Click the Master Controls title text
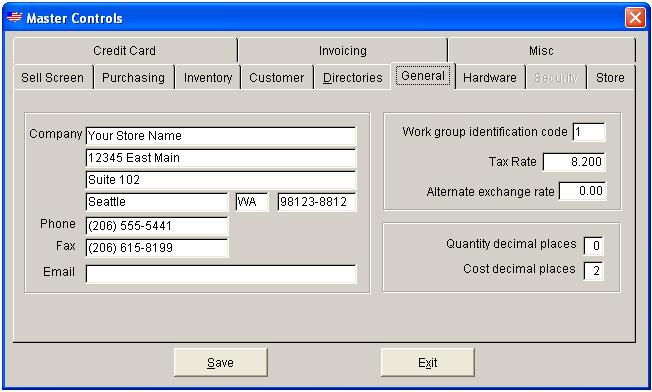This screenshot has height=392, width=652. [x=74, y=18]
